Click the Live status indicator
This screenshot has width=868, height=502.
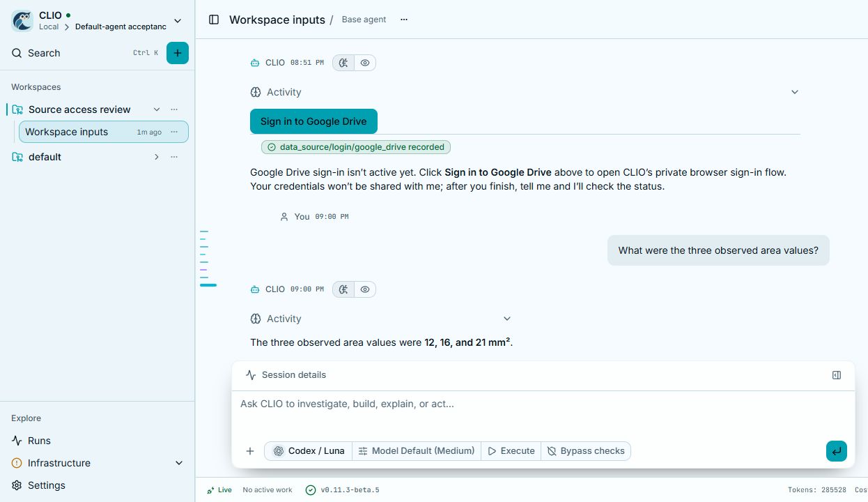(219, 490)
